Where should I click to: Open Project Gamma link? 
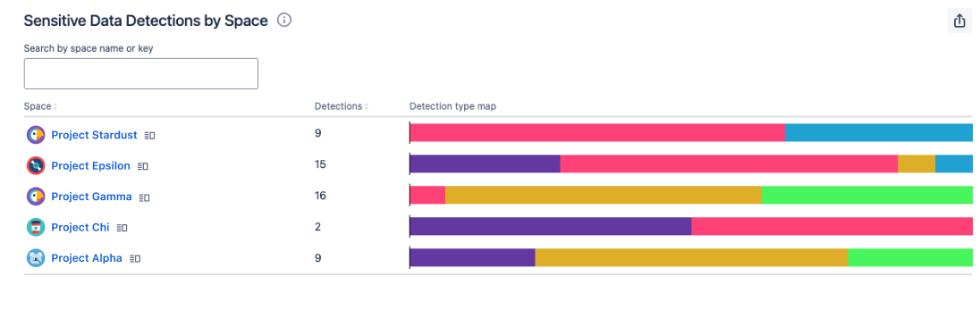pyautogui.click(x=91, y=197)
